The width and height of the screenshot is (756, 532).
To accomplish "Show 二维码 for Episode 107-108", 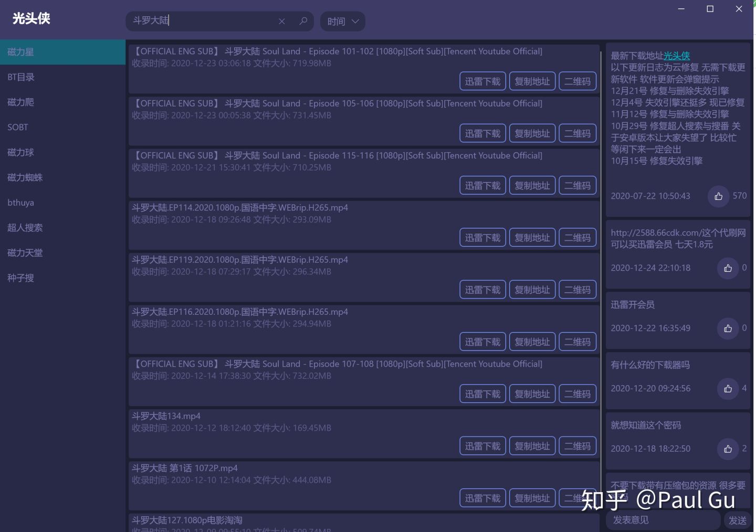I will click(577, 393).
